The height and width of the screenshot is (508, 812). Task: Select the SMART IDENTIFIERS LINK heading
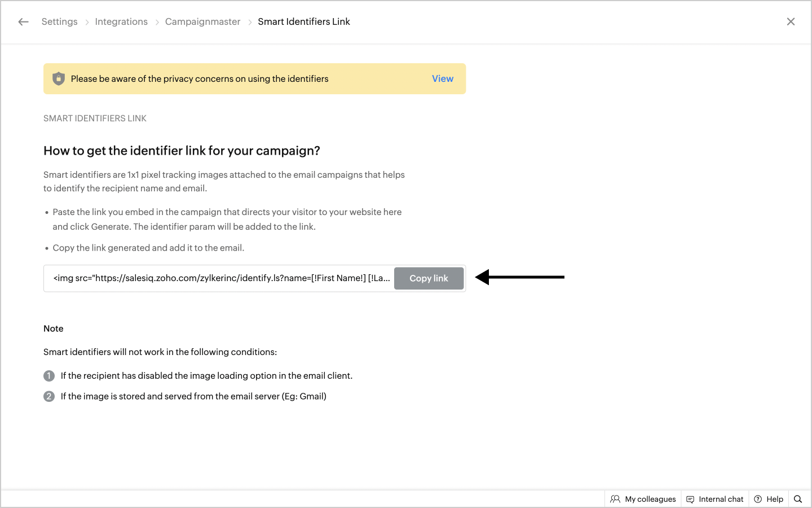tap(95, 119)
